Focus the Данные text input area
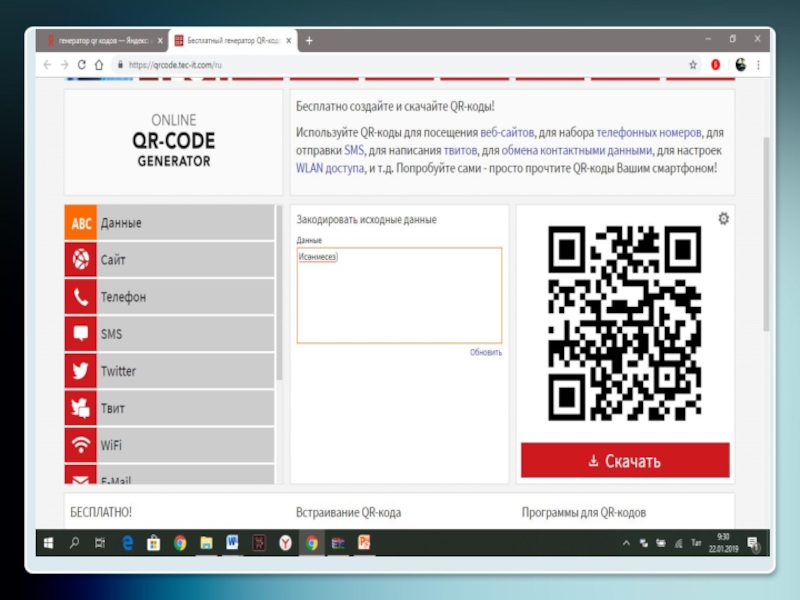The width and height of the screenshot is (800, 600). (399, 295)
